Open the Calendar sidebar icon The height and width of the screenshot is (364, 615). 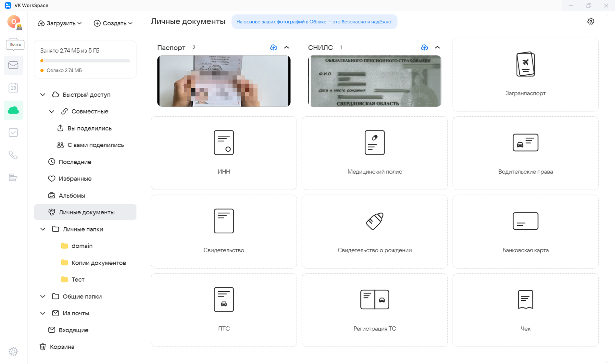(13, 88)
